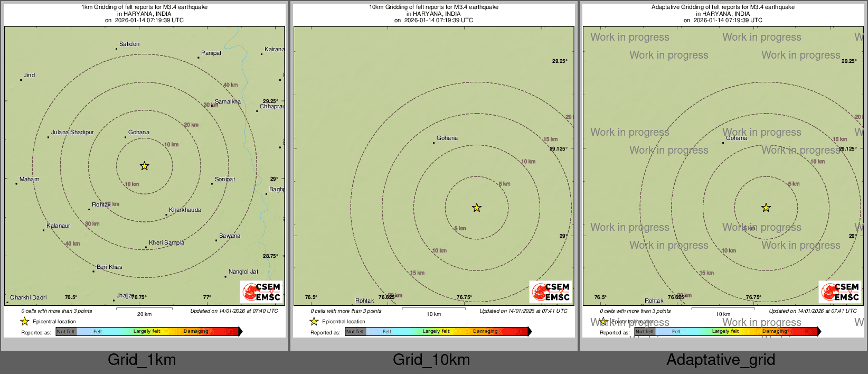This screenshot has height=374, width=868.
Task: Click the Julana Shadipur label
Action: (72, 132)
